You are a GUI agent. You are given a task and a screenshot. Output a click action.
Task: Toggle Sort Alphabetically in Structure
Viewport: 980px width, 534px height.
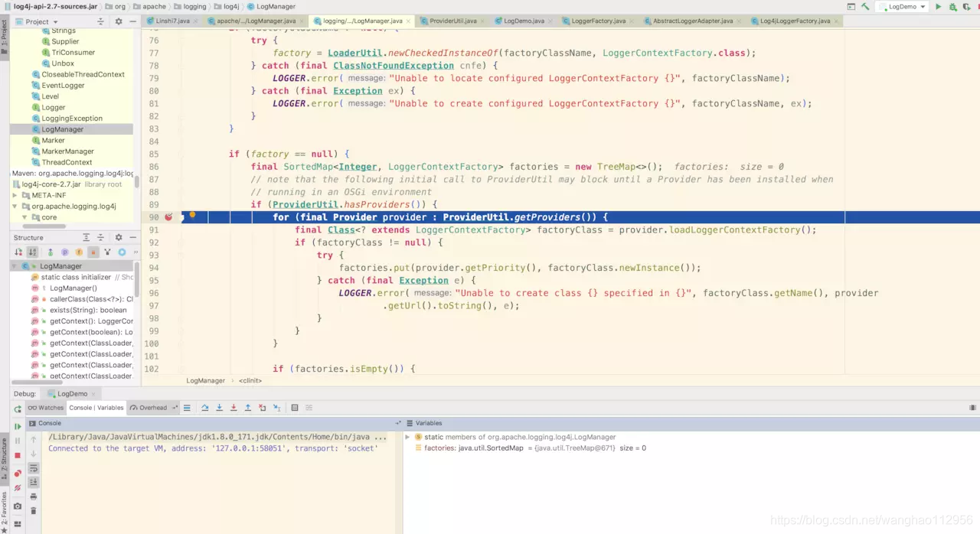[x=32, y=252]
